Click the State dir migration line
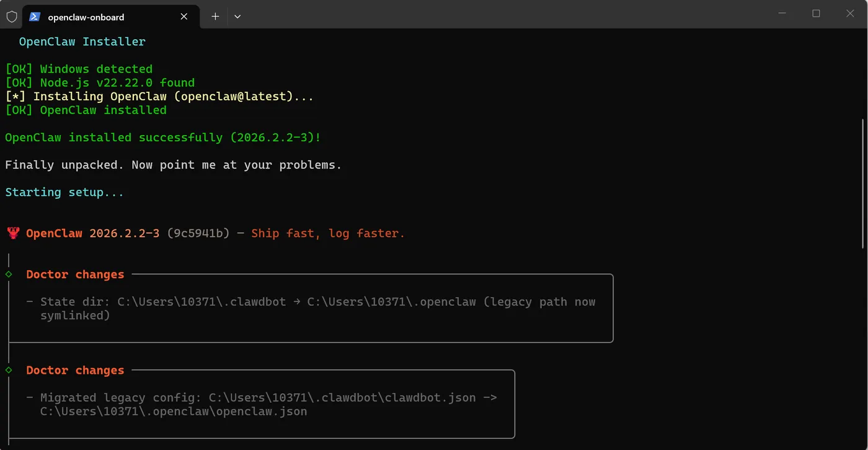 point(311,309)
